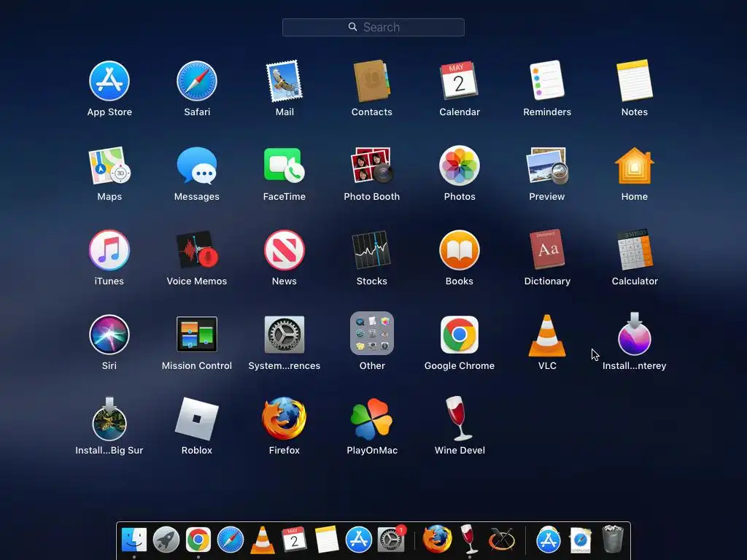Open the Mail app
The image size is (747, 560).
[x=285, y=81]
